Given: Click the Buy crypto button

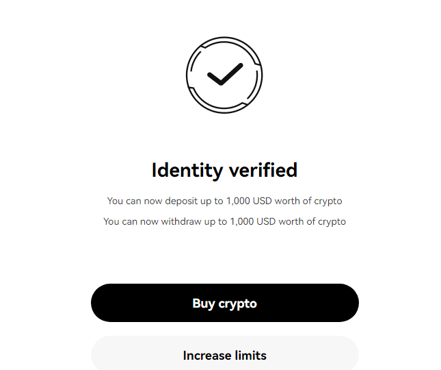Looking at the screenshot, I should tap(225, 303).
